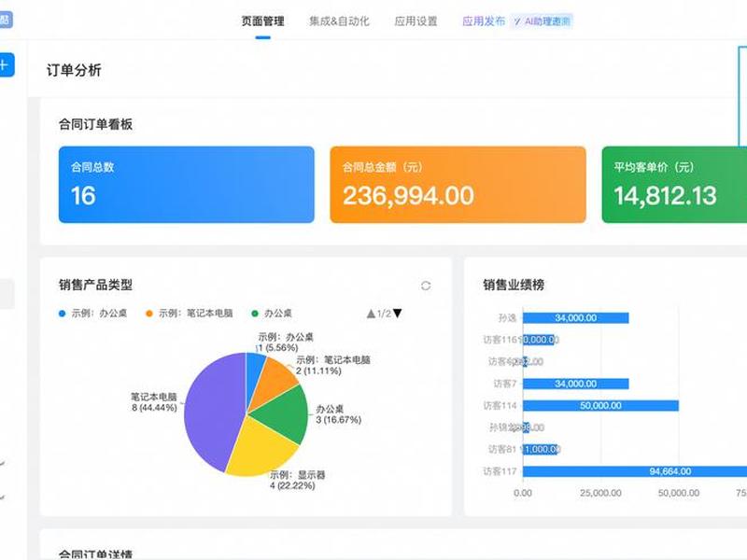Image resolution: width=747 pixels, height=560 pixels.
Task: Refresh the 销售产品类型 chart
Action: coord(426,286)
